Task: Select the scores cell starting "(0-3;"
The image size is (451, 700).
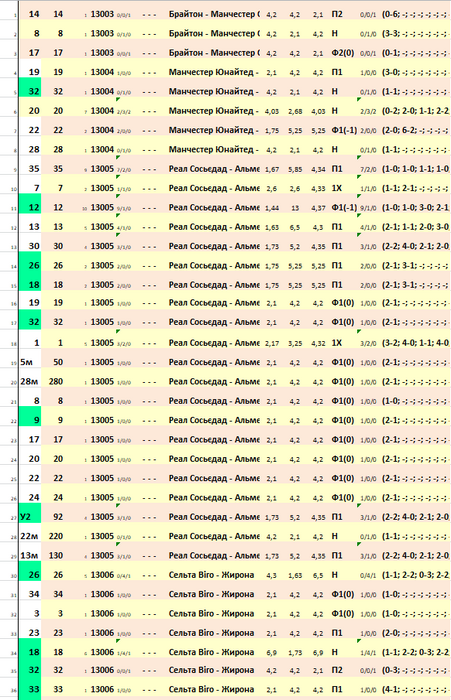Action: pyautogui.click(x=415, y=670)
